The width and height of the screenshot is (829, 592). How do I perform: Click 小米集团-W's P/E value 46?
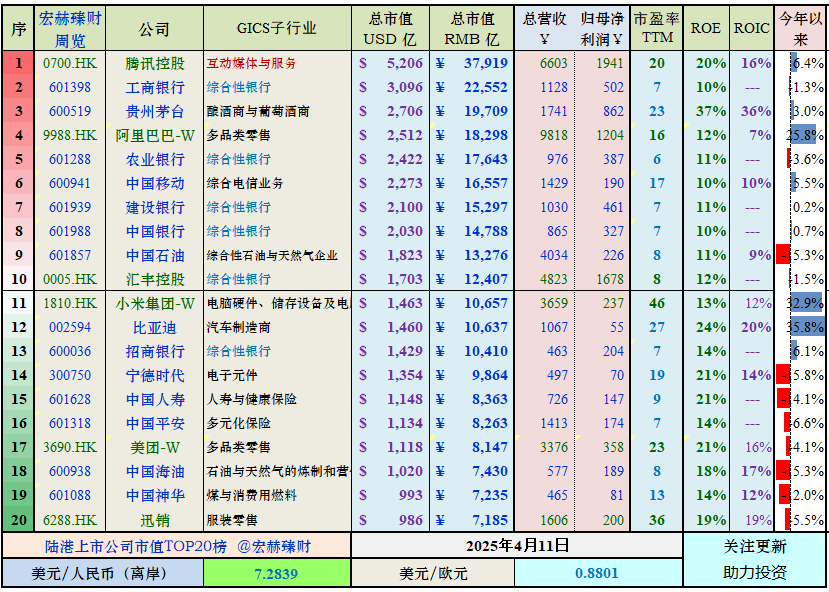tap(657, 303)
